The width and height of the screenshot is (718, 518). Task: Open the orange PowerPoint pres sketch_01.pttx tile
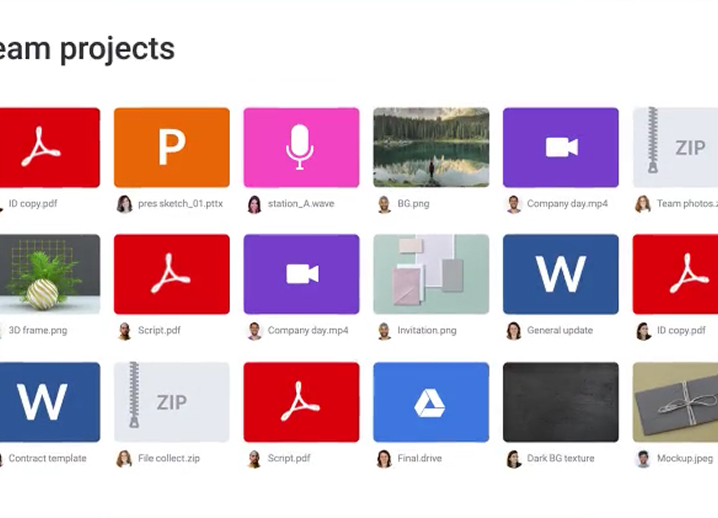171,147
